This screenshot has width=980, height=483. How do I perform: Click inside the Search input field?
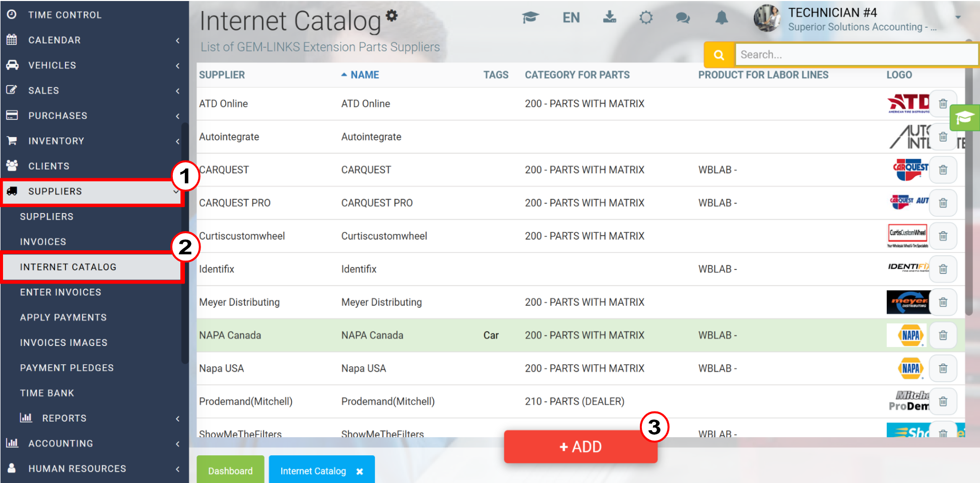(x=856, y=54)
